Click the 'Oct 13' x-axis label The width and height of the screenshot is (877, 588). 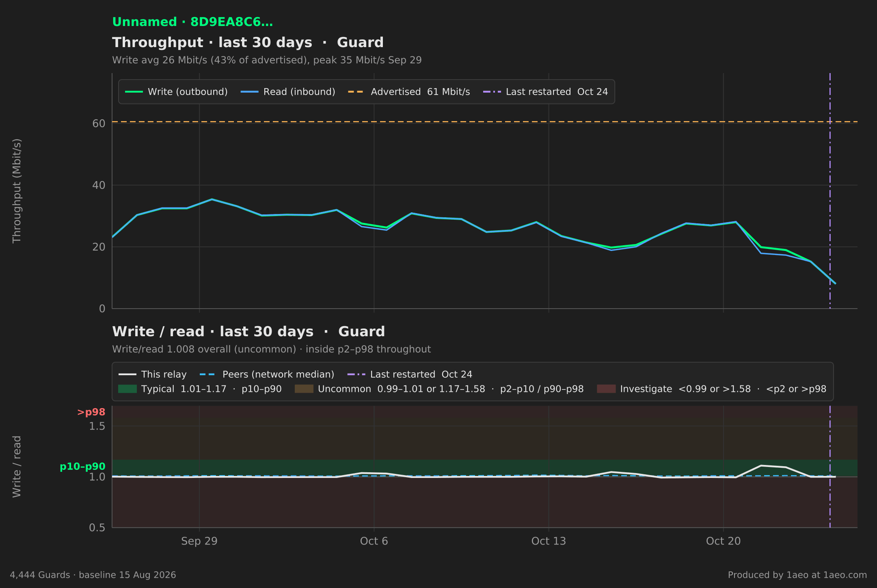pyautogui.click(x=549, y=541)
